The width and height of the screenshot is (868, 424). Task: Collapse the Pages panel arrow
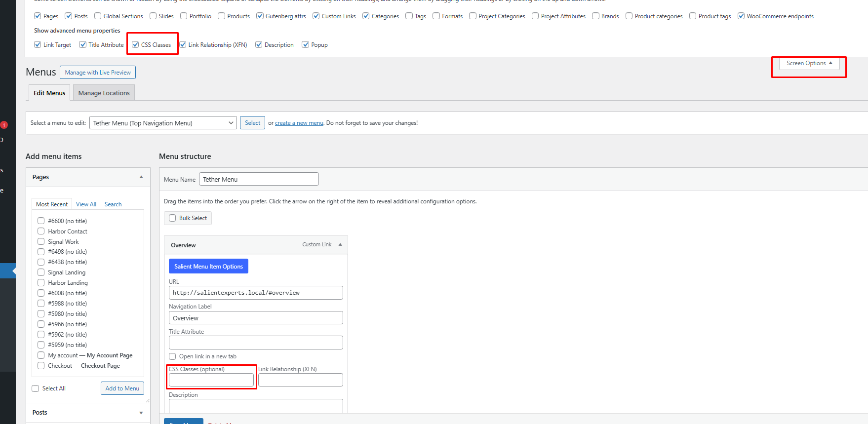coord(141,177)
